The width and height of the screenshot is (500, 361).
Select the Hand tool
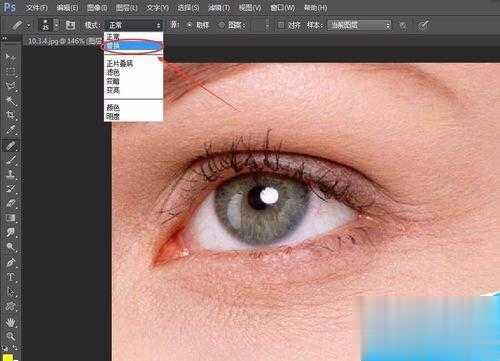tap(10, 322)
